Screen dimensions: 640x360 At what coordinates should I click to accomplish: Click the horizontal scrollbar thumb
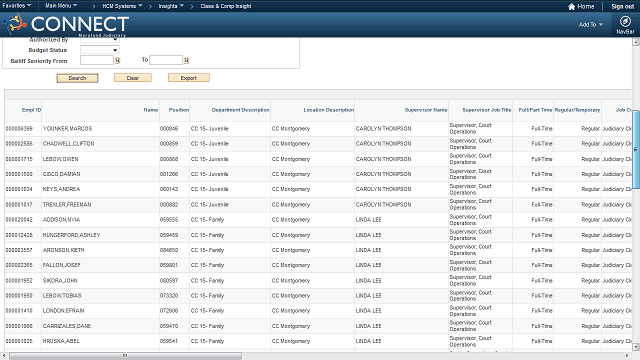[x=125, y=356]
